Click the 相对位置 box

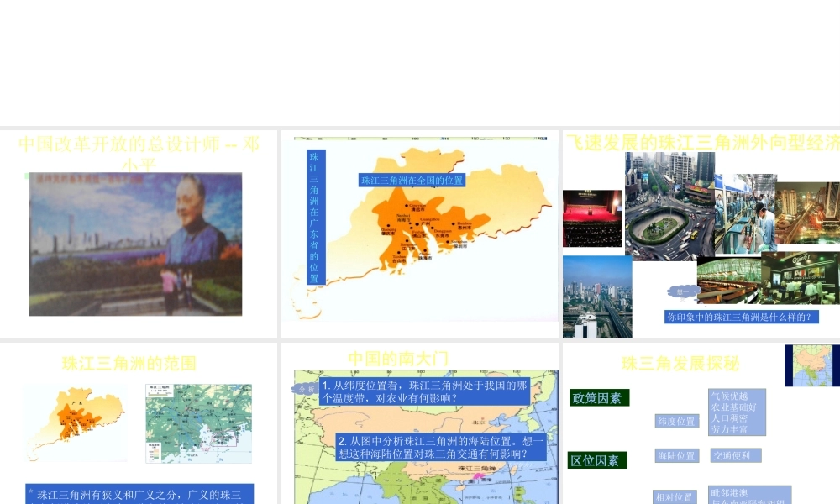[x=675, y=497]
